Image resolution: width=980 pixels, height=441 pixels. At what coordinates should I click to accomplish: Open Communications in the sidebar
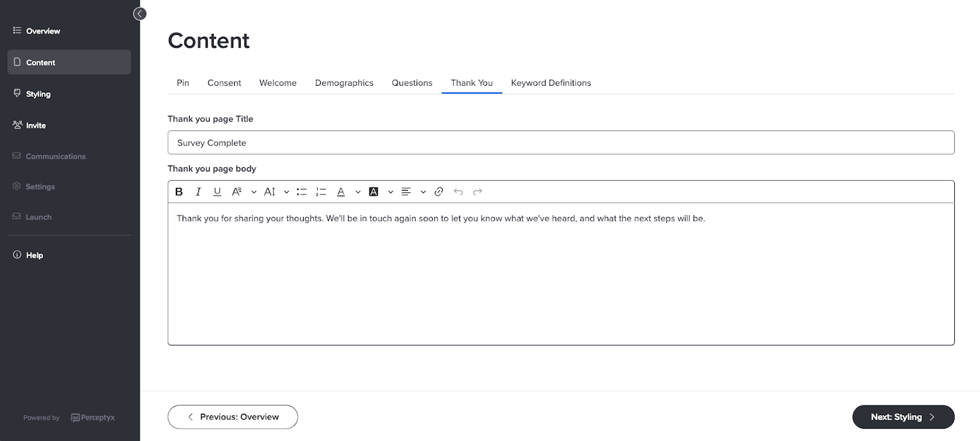coord(69,156)
